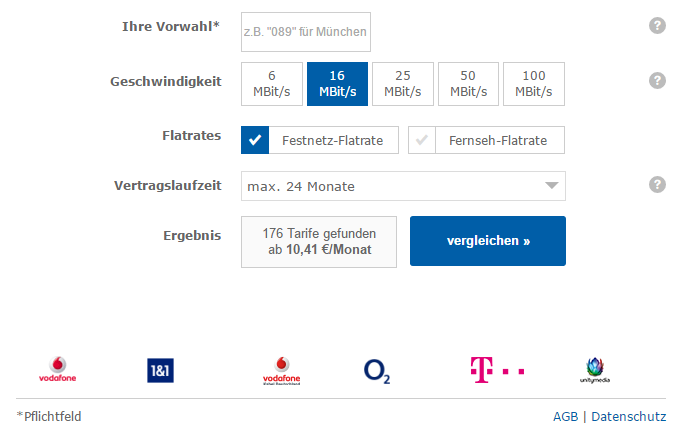Image resolution: width=691 pixels, height=434 pixels.
Task: Click the Unitymedia logo
Action: coord(595,370)
